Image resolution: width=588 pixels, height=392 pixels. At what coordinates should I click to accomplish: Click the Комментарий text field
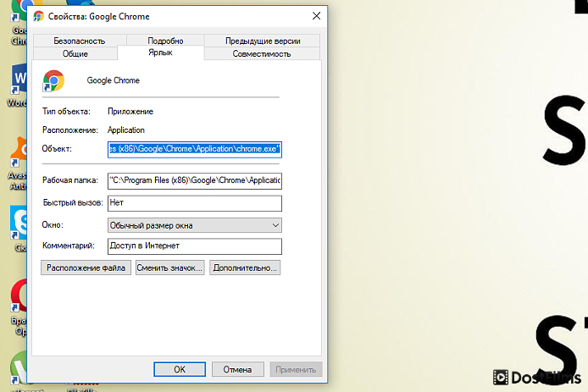coord(195,246)
